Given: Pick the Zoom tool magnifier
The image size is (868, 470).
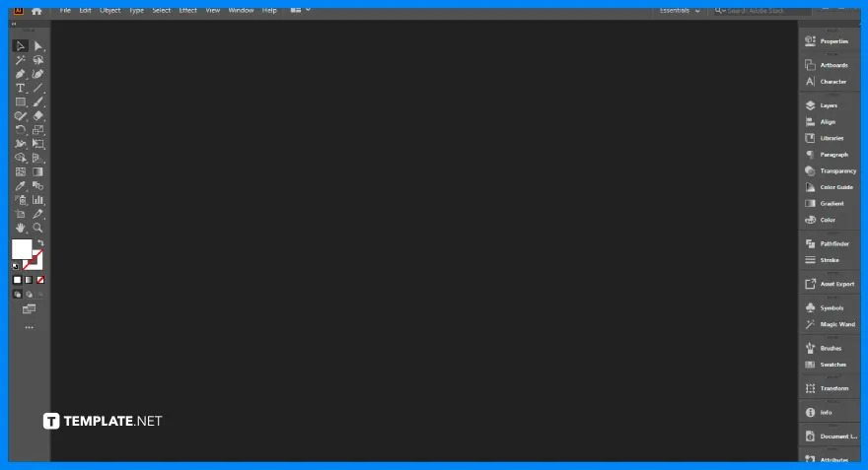Looking at the screenshot, I should tap(38, 228).
